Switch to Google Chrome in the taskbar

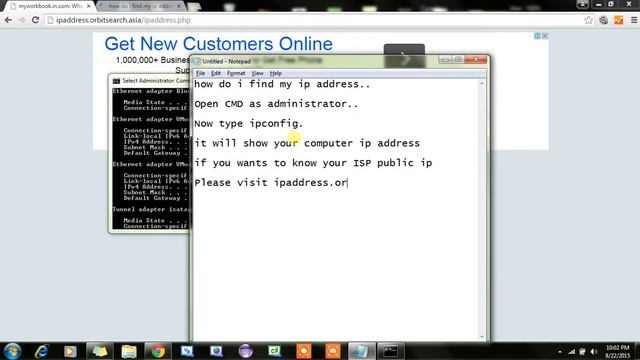point(158,351)
